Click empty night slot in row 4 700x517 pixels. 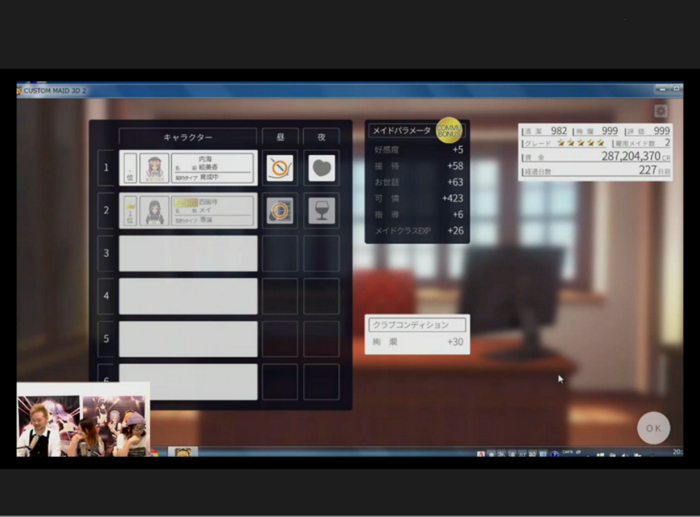(x=321, y=296)
